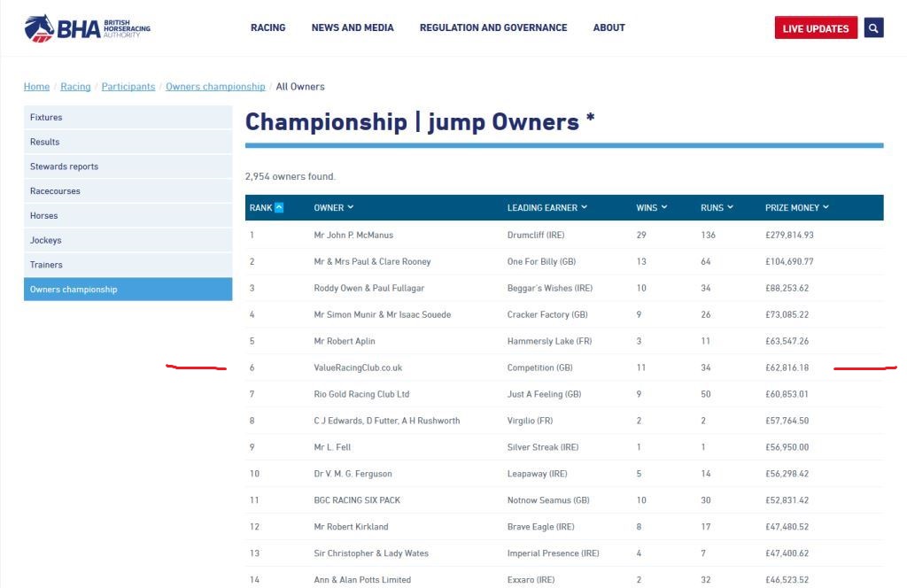Viewport: 907px width, 588px height.
Task: Open the About menu
Action: [609, 27]
